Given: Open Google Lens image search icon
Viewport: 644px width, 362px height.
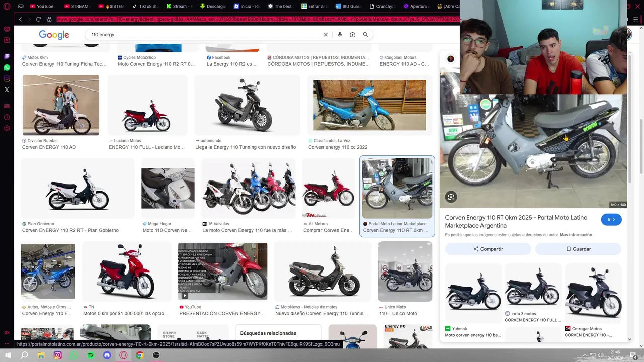Looking at the screenshot, I should 352,35.
